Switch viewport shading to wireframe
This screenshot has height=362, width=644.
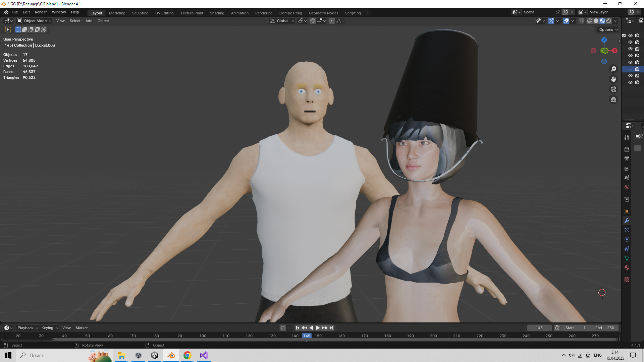[589, 21]
